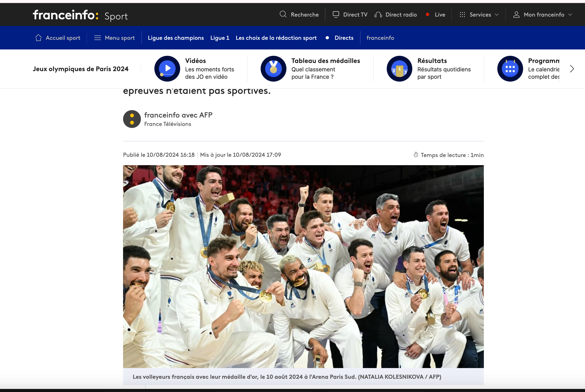The width and height of the screenshot is (585, 392).
Task: Click the Direct TV screen icon
Action: click(x=336, y=14)
